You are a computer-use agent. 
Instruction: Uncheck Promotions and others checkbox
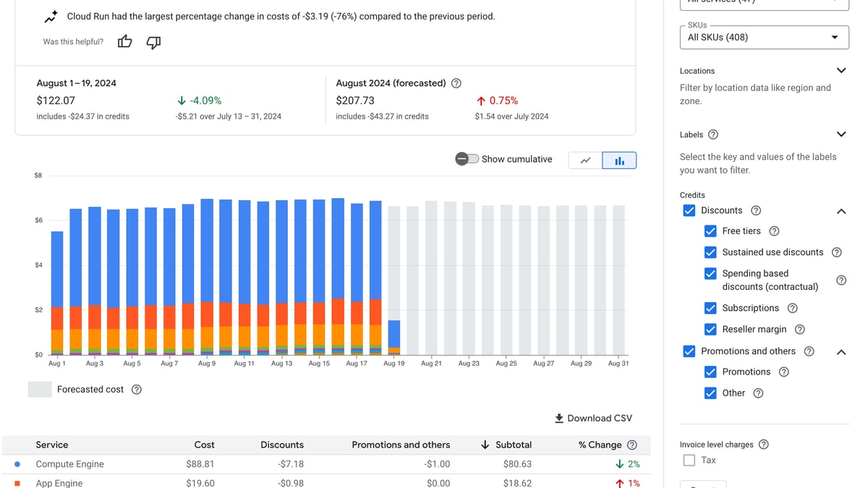(689, 351)
